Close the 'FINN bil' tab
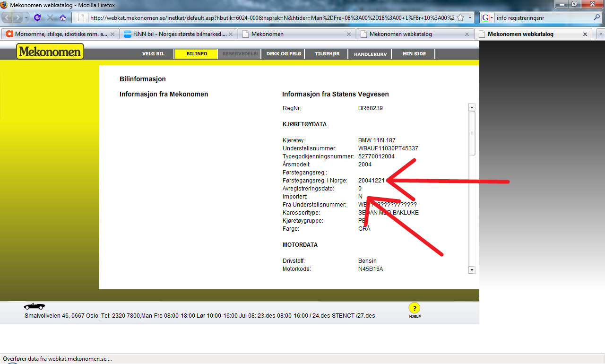The height and width of the screenshot is (364, 605). point(231,34)
